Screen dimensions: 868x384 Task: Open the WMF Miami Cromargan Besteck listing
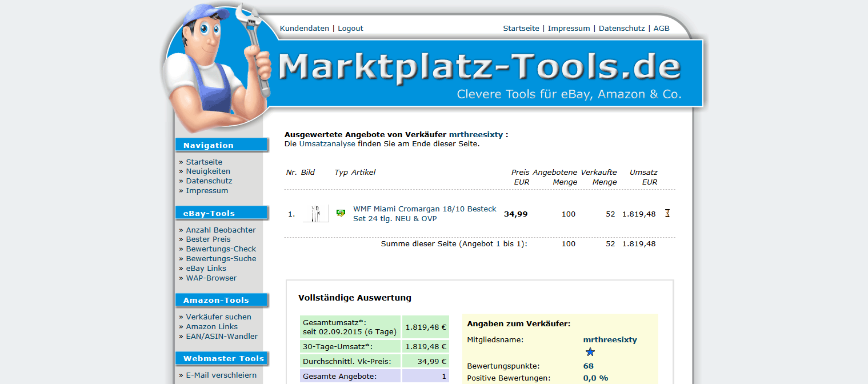point(425,214)
